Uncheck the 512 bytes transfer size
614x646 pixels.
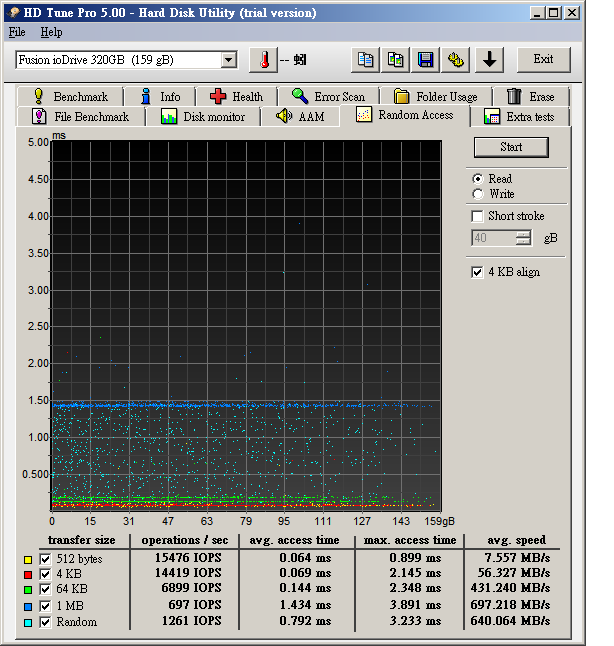45,559
